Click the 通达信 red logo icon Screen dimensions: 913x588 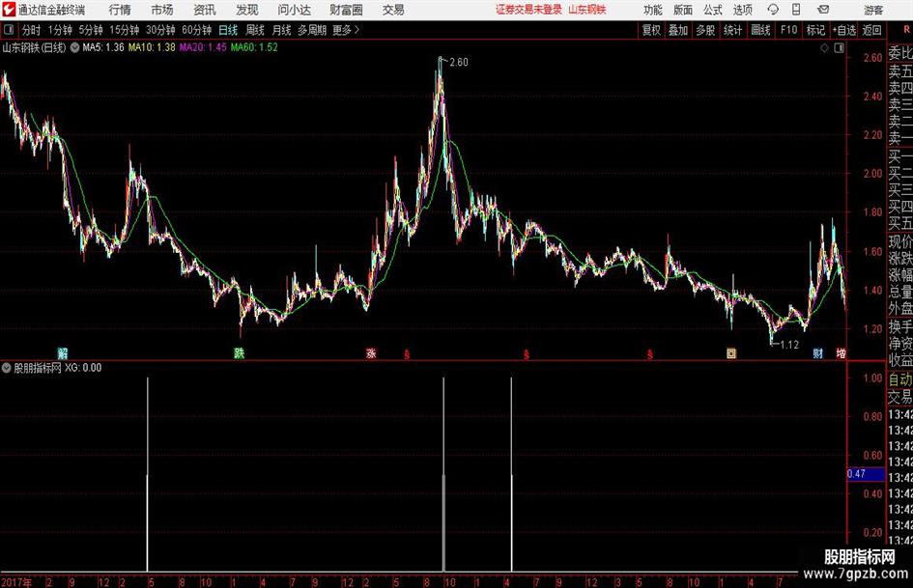tap(9, 10)
